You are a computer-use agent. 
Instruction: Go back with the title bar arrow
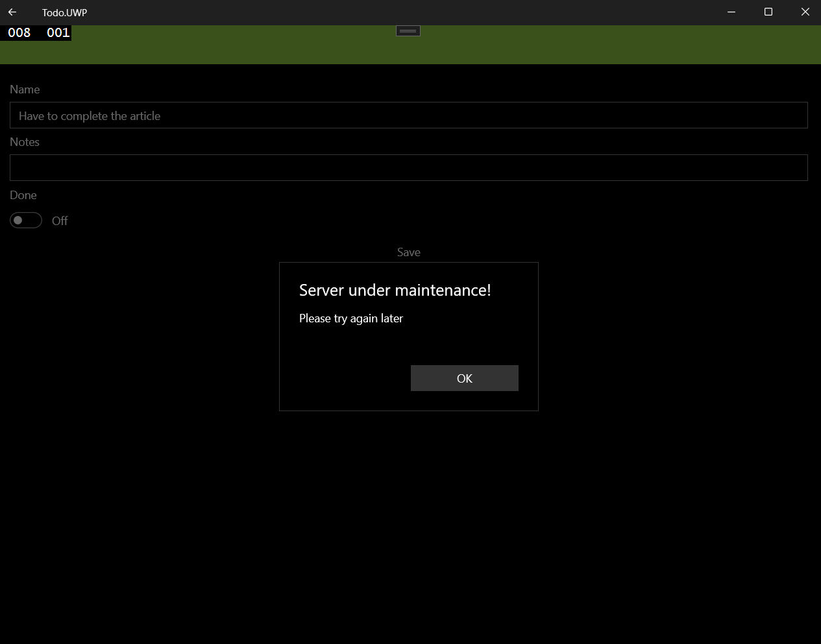point(12,12)
